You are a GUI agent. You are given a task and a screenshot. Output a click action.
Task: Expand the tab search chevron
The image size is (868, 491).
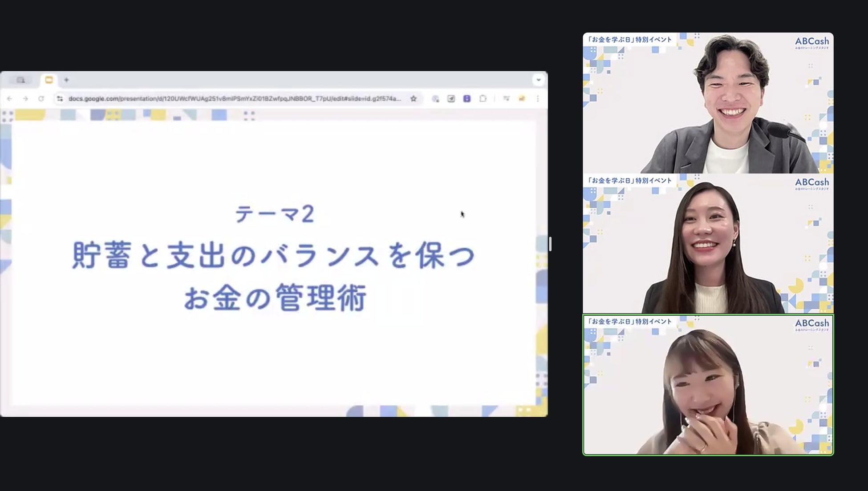tap(539, 80)
